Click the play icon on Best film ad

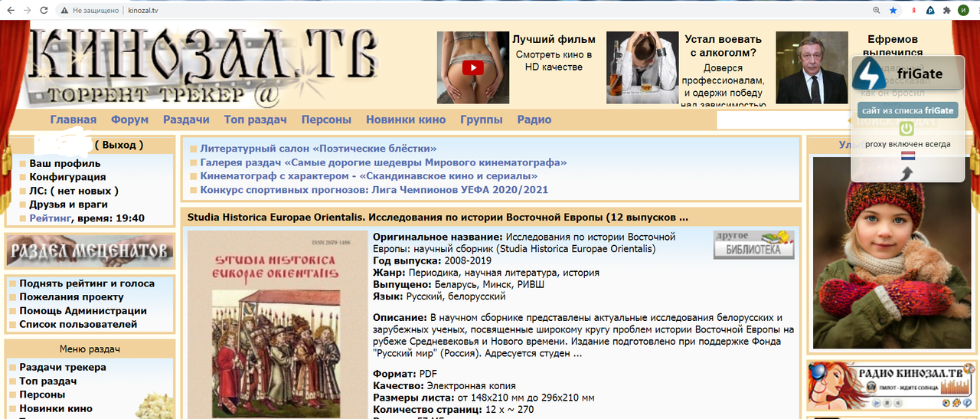(473, 67)
